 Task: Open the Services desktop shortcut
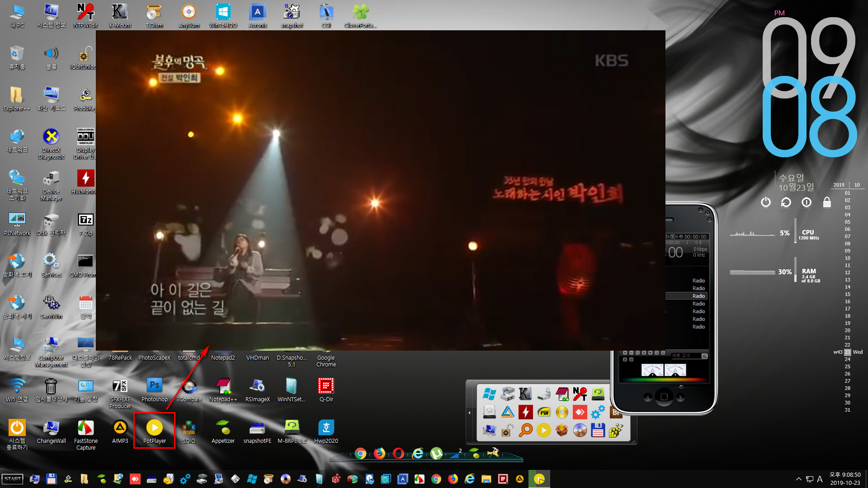(x=51, y=265)
